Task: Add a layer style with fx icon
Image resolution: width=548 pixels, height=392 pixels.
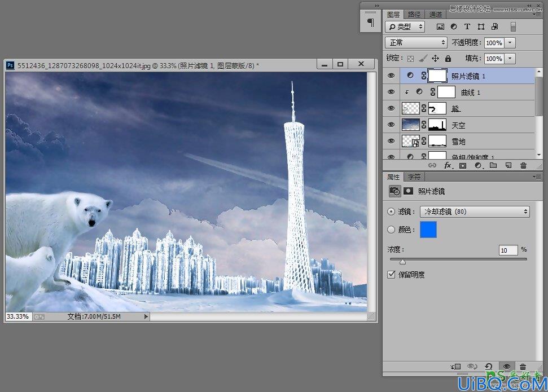Action: (448, 165)
